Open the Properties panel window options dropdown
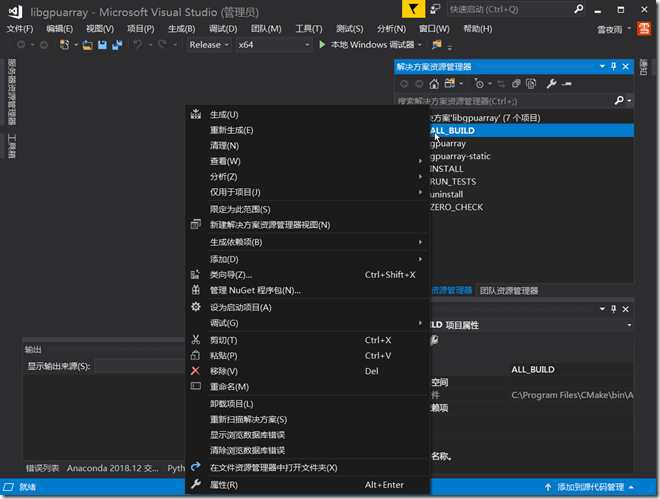The height and width of the screenshot is (499, 660). pos(602,309)
